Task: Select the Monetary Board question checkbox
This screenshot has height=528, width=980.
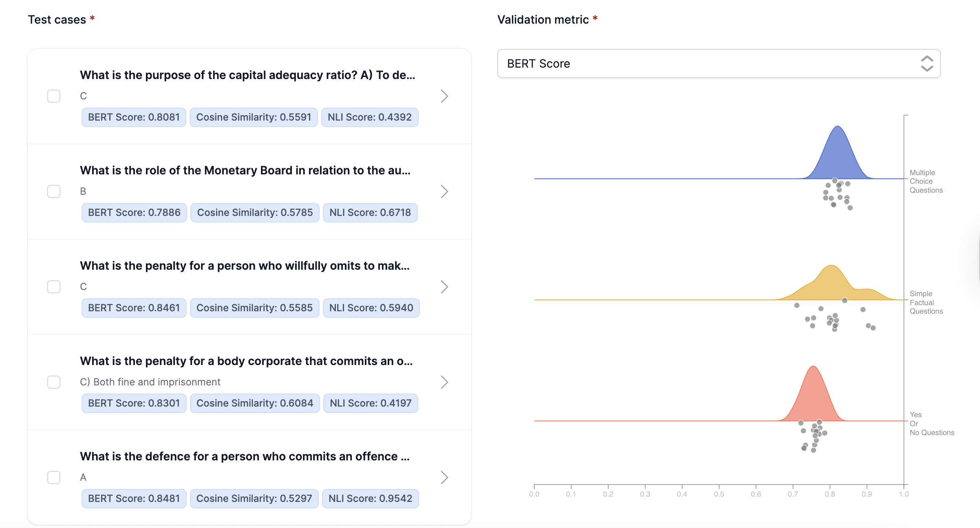Action: coord(53,191)
